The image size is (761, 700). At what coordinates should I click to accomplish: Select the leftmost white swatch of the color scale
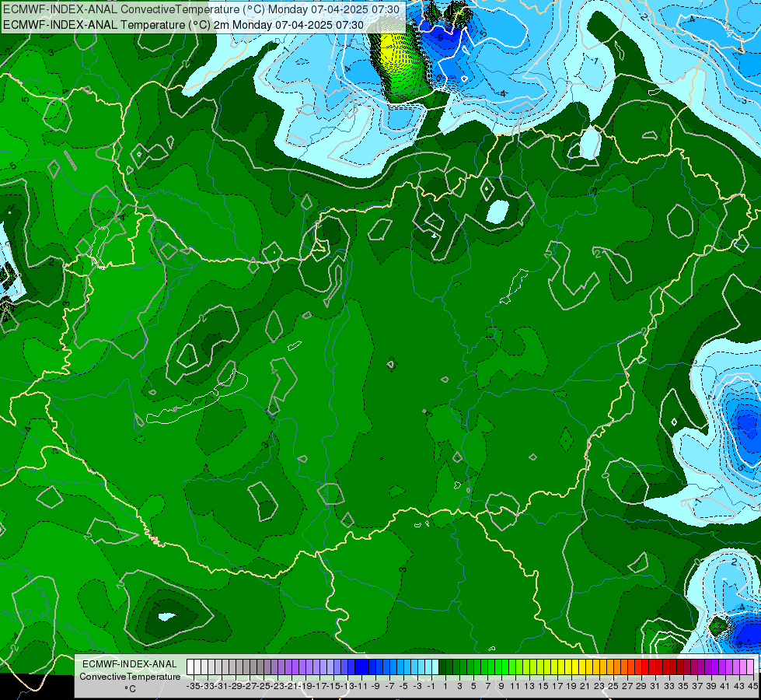click(x=190, y=667)
